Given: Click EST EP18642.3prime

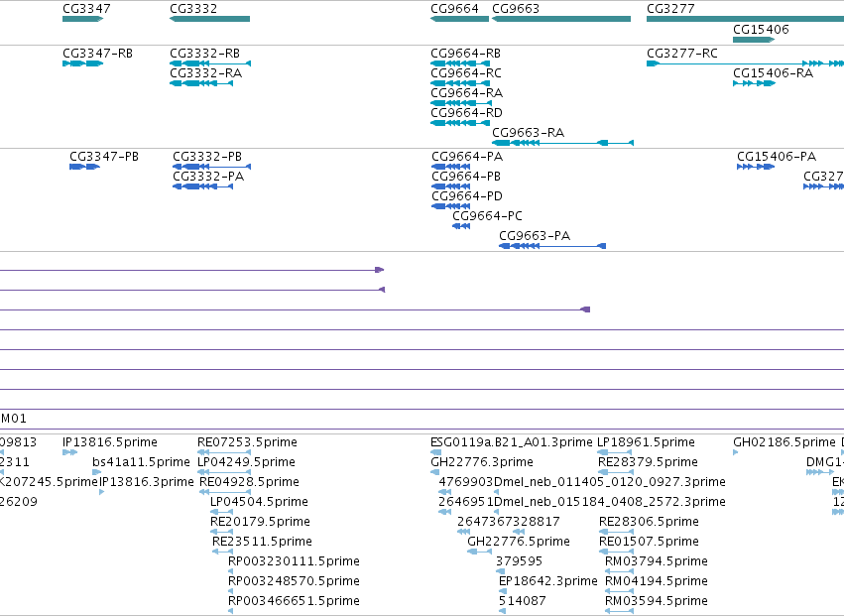Looking at the screenshot, I should click(x=502, y=591).
